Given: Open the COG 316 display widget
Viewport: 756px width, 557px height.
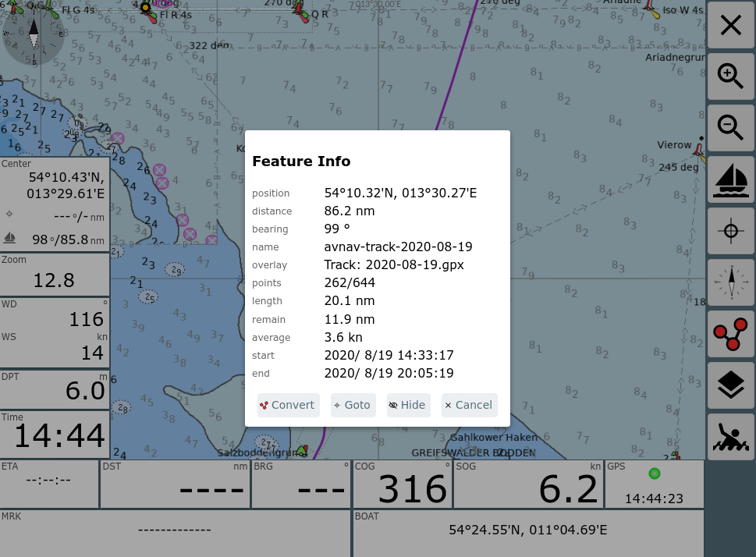Looking at the screenshot, I should point(403,484).
